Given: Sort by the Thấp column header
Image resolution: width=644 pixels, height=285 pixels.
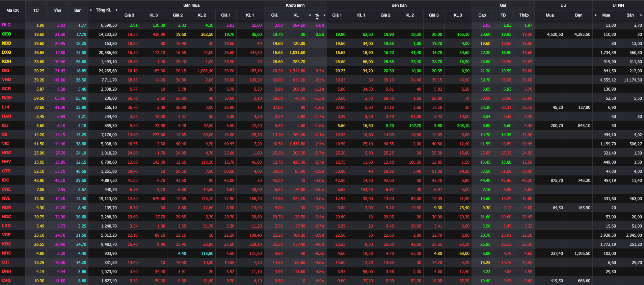Looking at the screenshot, I should (524, 15).
